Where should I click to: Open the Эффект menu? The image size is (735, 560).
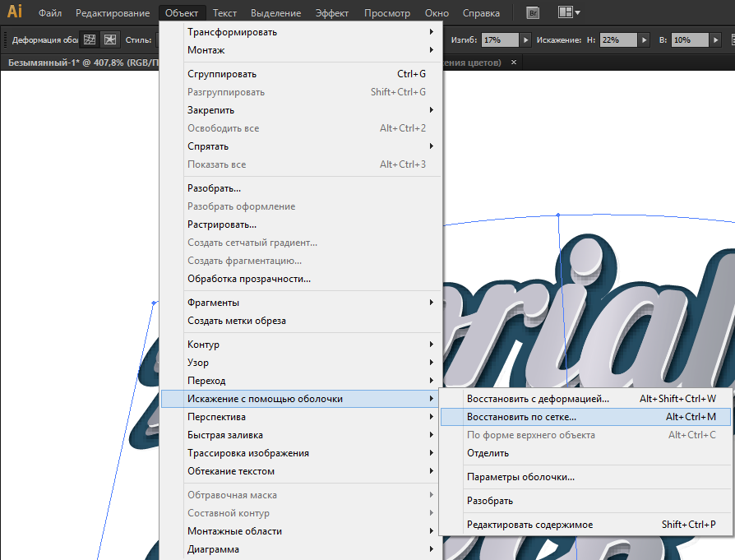click(332, 13)
